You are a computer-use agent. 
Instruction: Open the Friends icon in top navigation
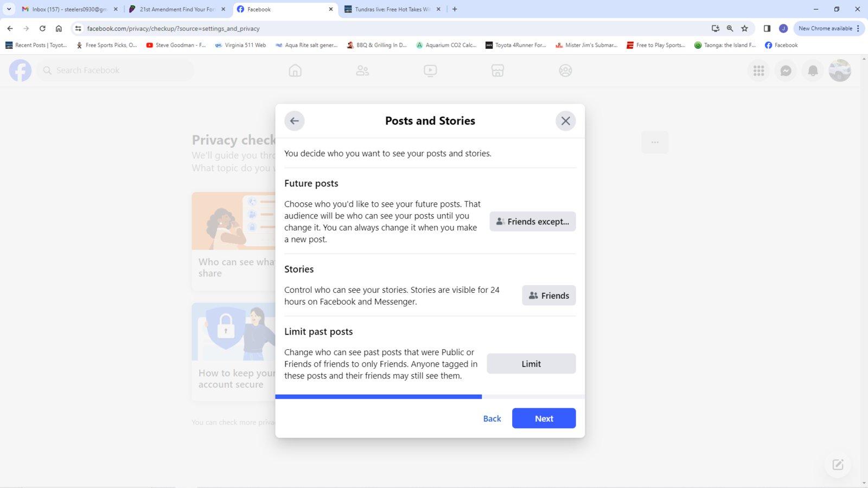362,70
